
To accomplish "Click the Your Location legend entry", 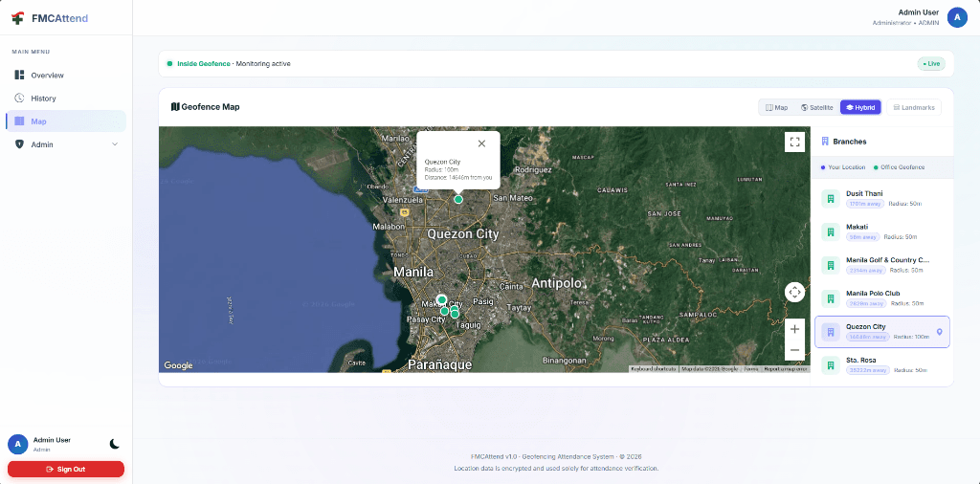I will click(x=843, y=167).
